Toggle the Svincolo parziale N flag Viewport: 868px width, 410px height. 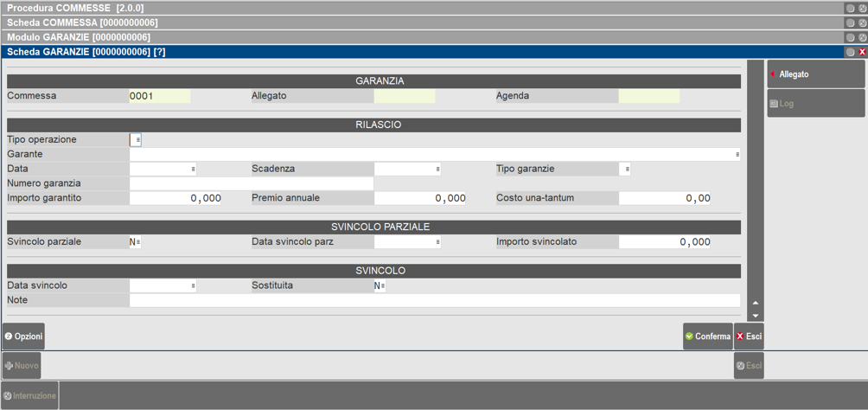(136, 242)
